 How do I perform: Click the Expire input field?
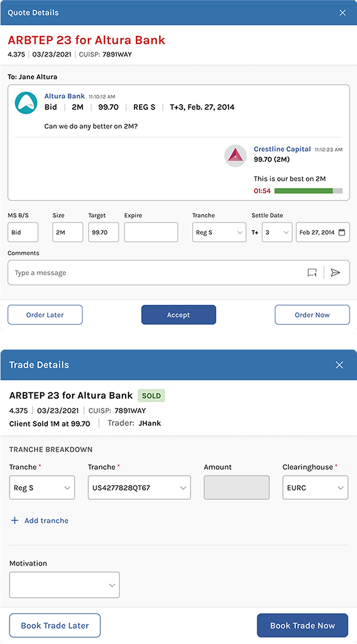click(151, 233)
